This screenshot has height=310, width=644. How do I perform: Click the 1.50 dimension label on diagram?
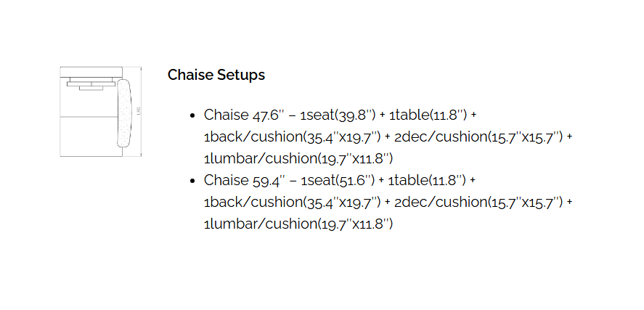[x=139, y=113]
